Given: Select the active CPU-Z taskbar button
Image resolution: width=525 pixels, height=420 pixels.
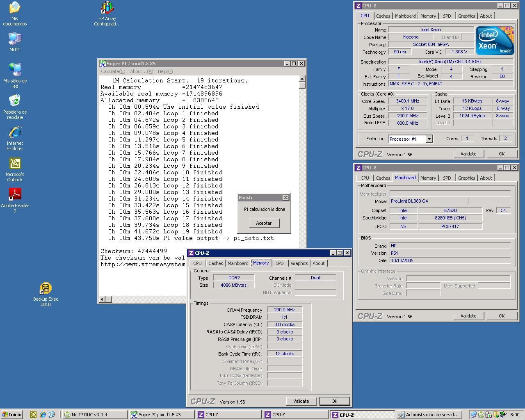Looking at the screenshot, I should [362, 415].
